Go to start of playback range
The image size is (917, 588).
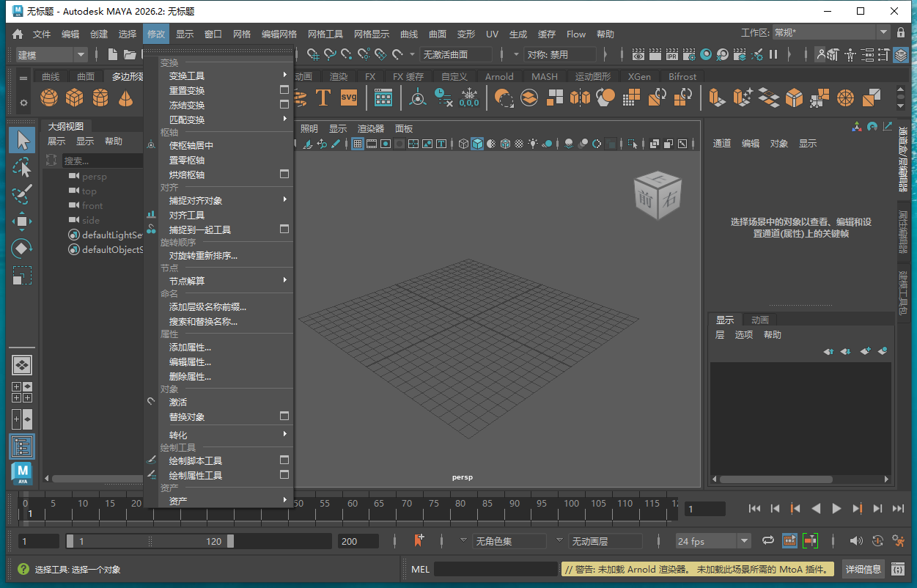pyautogui.click(x=754, y=508)
